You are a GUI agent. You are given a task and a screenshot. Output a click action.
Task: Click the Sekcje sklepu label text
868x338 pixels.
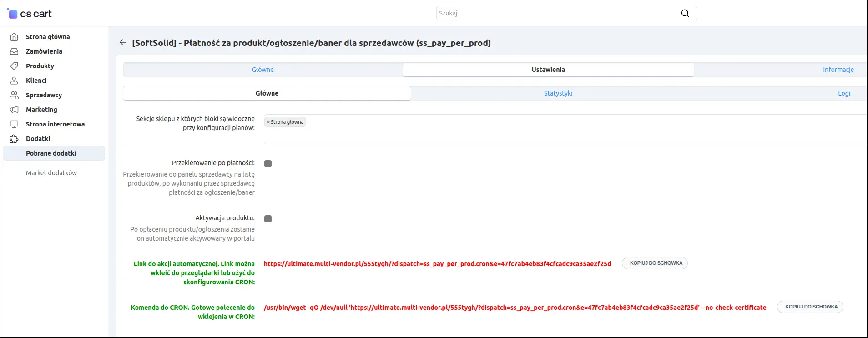pos(196,123)
